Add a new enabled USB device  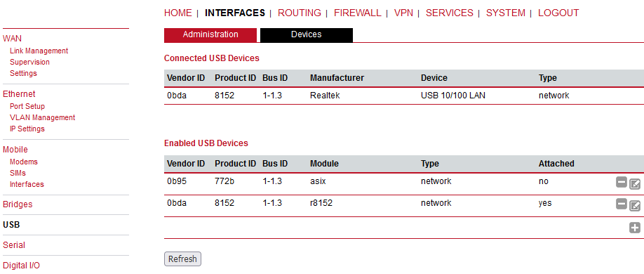[x=635, y=228]
